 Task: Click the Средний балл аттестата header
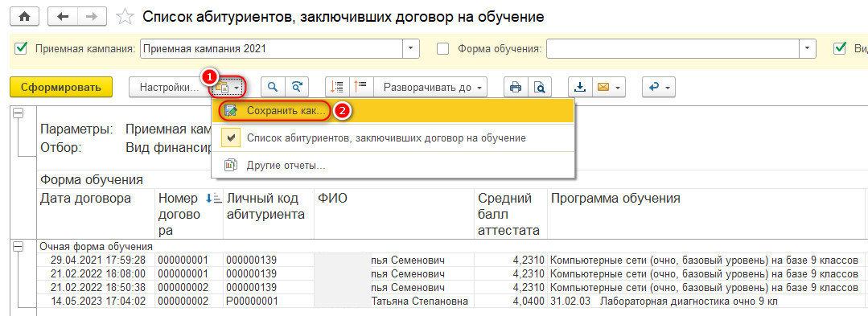(x=511, y=213)
